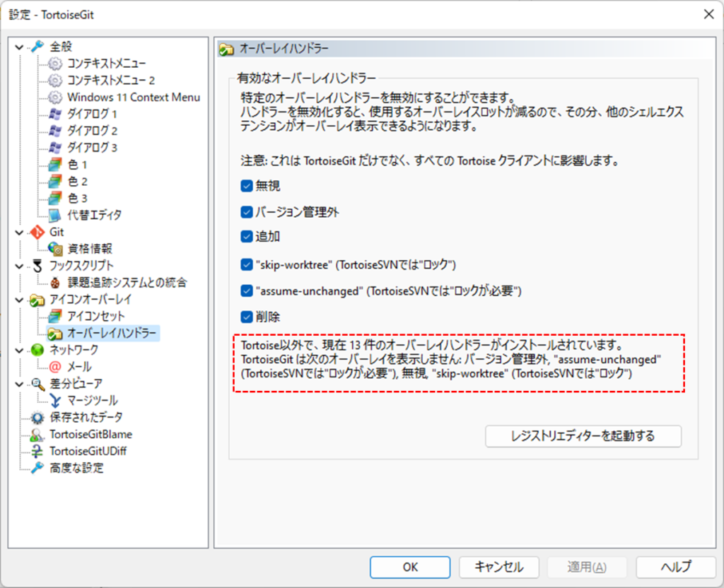Screen dimensions: 724x588
Task: Toggle the "skip-worktree" checkbox
Action: 247,265
